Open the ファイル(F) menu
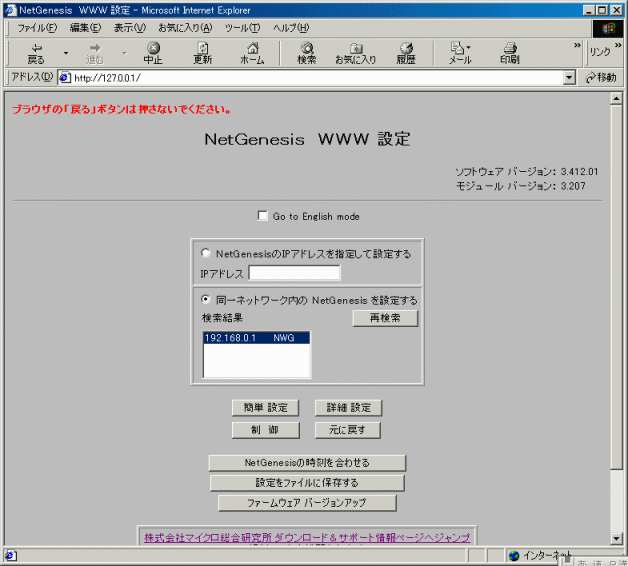The image size is (628, 566). (37, 28)
